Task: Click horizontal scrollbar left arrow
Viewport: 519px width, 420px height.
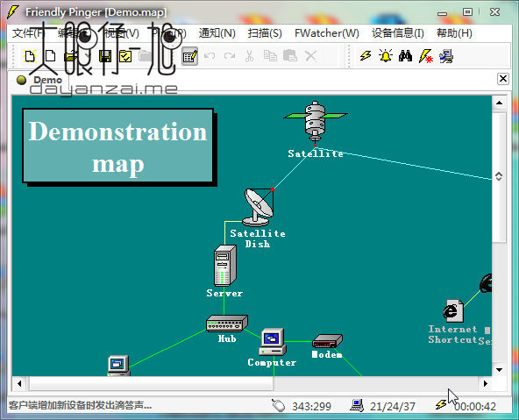Action: point(19,383)
